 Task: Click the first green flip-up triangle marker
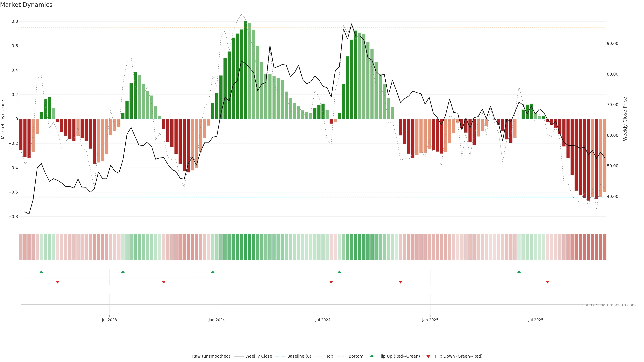click(x=41, y=272)
